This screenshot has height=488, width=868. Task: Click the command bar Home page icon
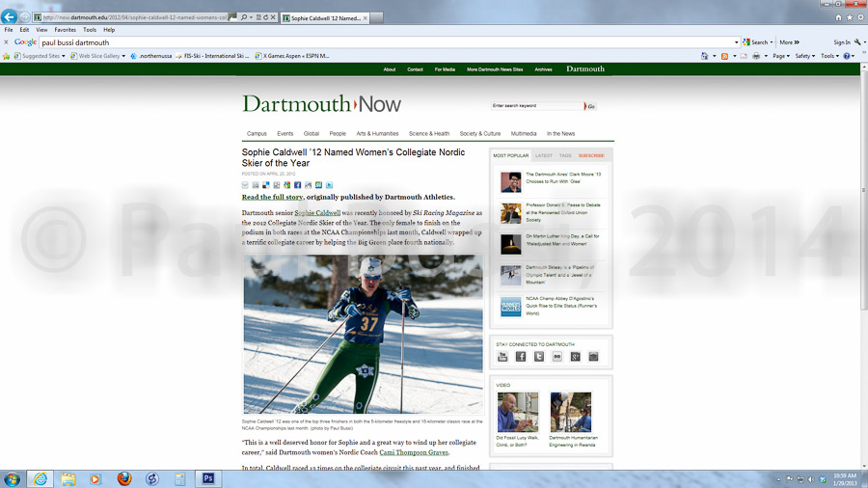pos(704,56)
